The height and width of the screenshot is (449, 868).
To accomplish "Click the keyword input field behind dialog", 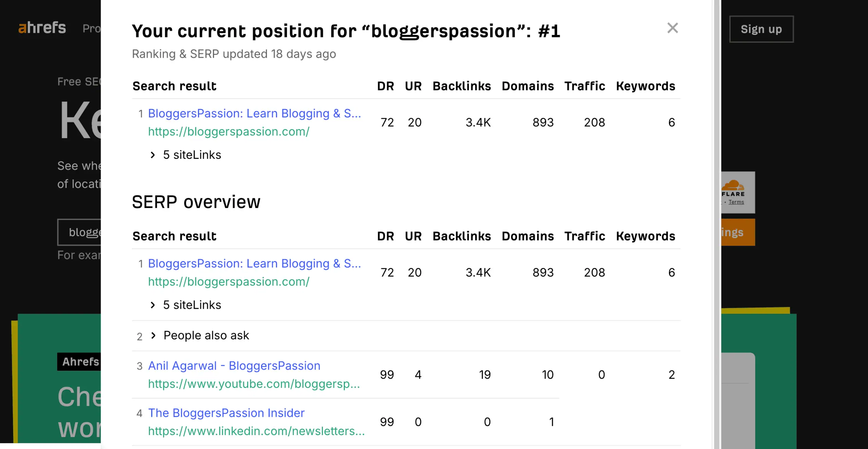I will click(x=80, y=232).
